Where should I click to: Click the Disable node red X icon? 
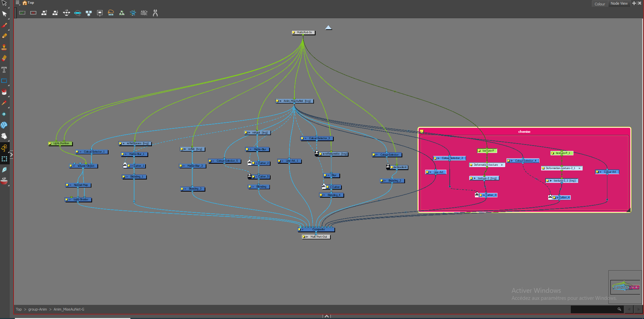click(33, 13)
